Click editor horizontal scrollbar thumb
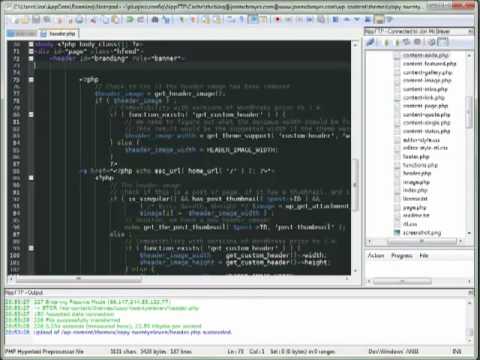Viewport: 480px width, 360px height. click(78, 279)
